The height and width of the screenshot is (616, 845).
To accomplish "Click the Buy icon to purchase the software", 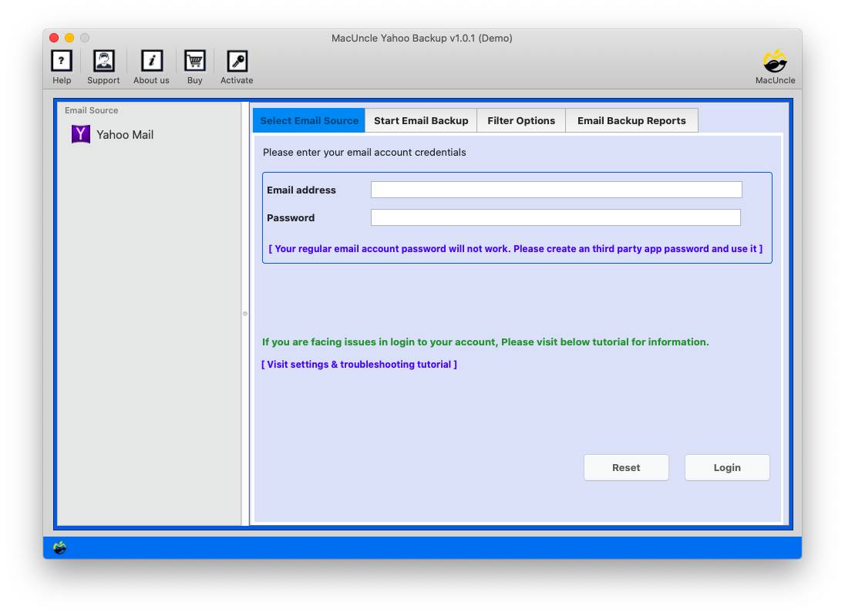I will [x=194, y=66].
